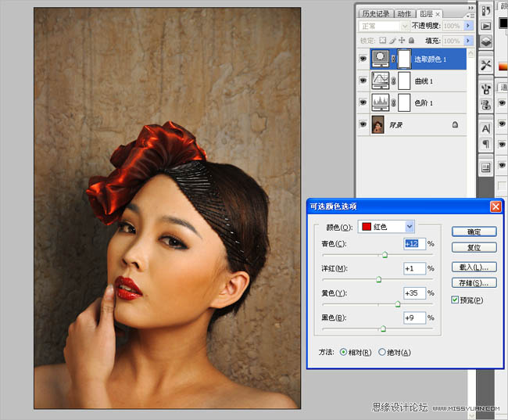Expand the layer opacity slider arrow
Image resolution: width=508 pixels, height=420 pixels.
click(469, 26)
